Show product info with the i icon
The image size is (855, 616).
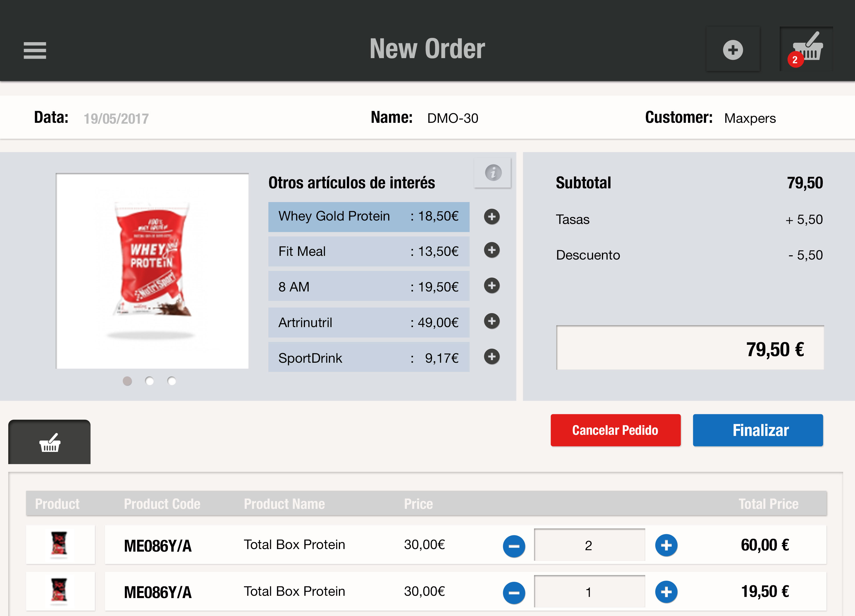pyautogui.click(x=493, y=173)
